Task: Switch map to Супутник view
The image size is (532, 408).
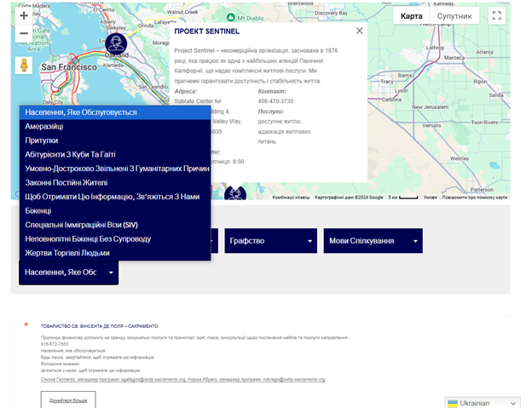Action: 454,16
